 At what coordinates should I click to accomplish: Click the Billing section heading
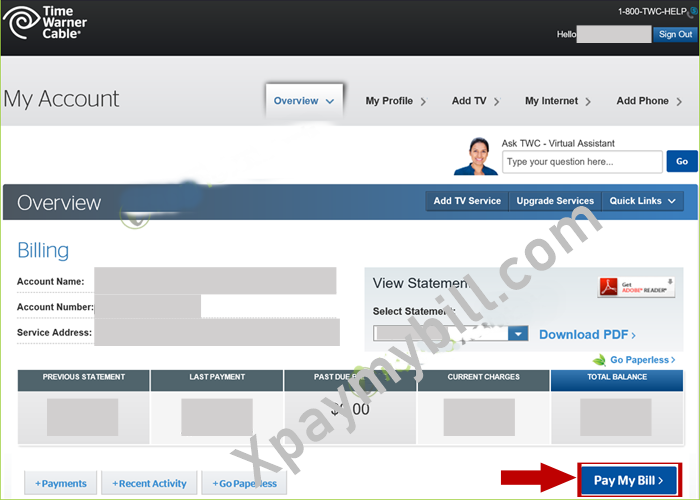click(43, 250)
